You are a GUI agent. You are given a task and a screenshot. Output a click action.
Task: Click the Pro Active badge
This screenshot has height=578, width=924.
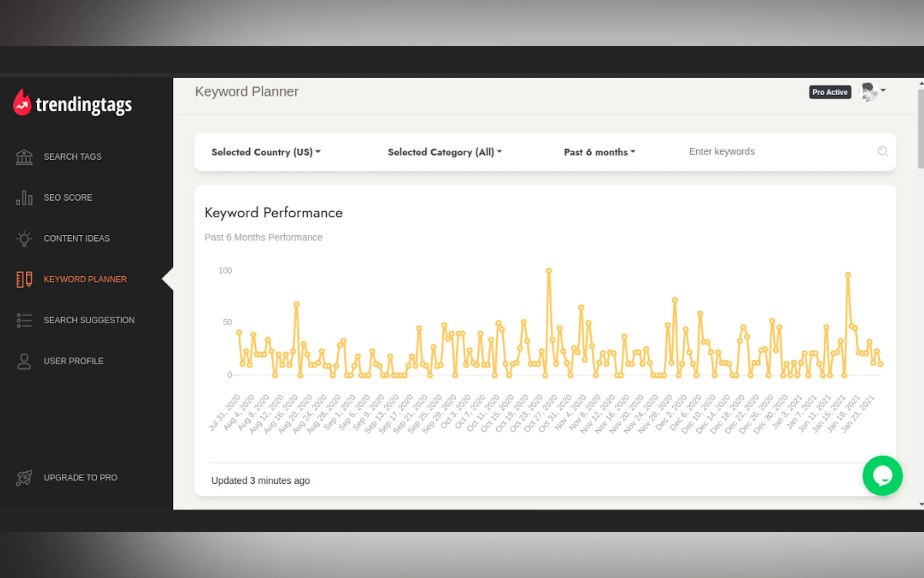830,92
